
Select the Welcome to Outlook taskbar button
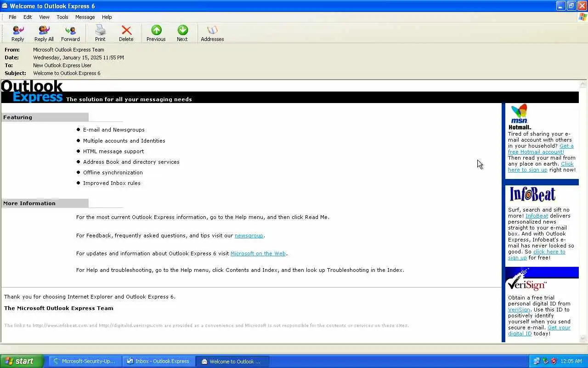click(232, 361)
